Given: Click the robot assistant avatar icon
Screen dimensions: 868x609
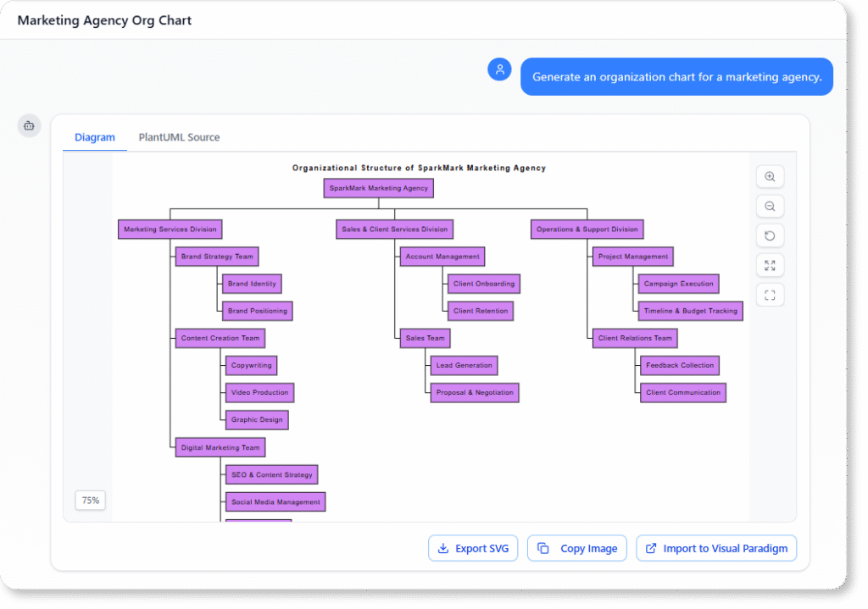Looking at the screenshot, I should point(29,125).
